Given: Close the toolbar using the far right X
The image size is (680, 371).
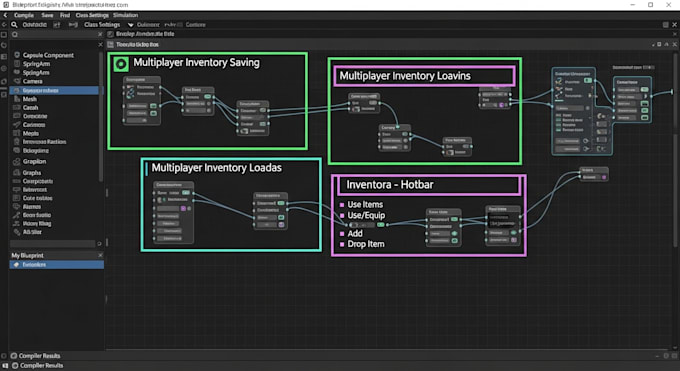Looking at the screenshot, I should (x=674, y=25).
